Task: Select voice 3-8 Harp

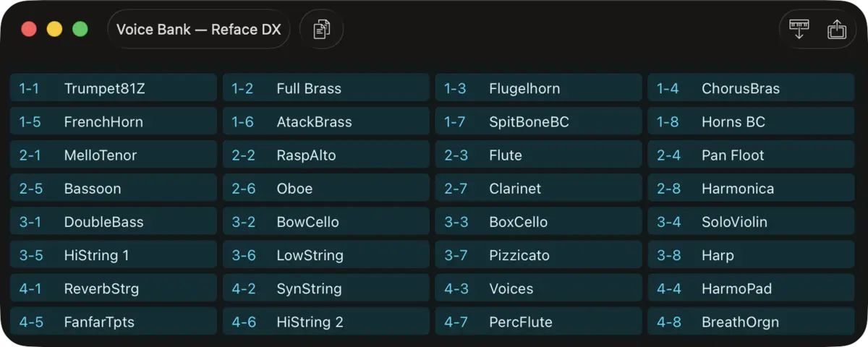Action: [x=752, y=254]
